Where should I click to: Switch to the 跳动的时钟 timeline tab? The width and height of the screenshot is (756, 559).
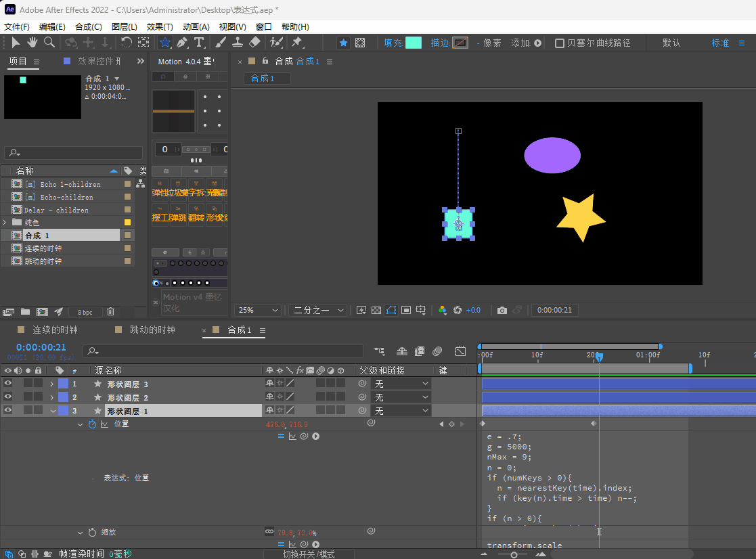pos(152,330)
